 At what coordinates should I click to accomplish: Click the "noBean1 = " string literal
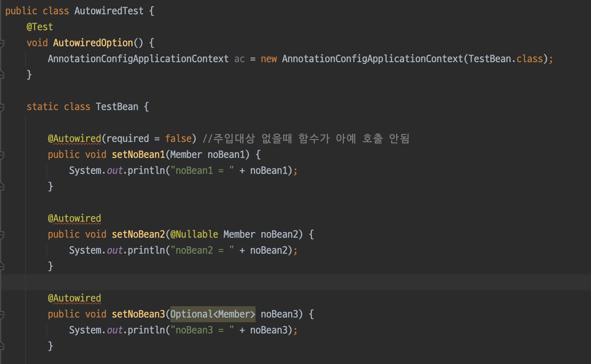coord(202,170)
